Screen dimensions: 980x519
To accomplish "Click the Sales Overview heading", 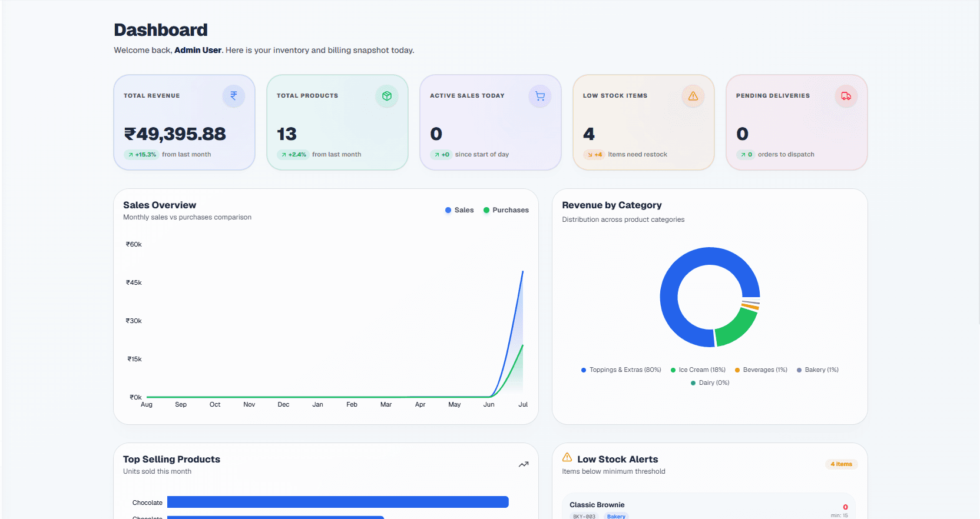I will pyautogui.click(x=160, y=205).
